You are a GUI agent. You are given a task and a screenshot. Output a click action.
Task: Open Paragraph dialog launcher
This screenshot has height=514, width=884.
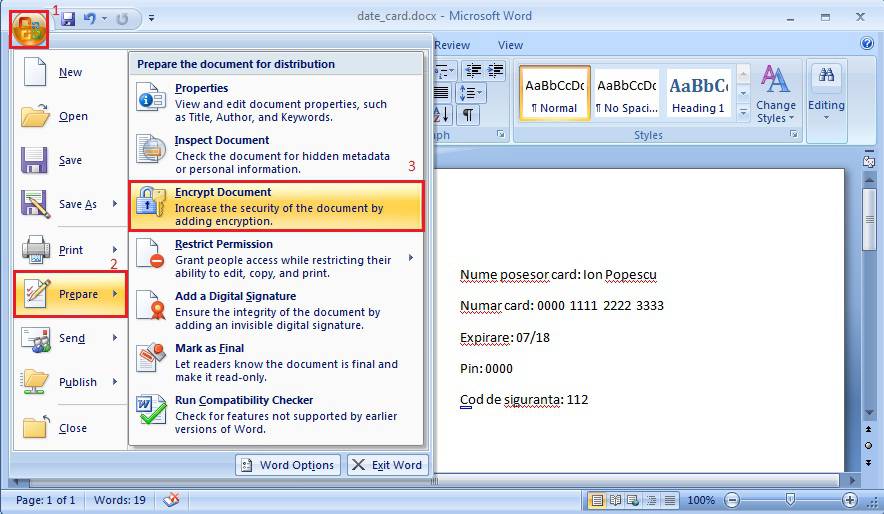(x=500, y=134)
